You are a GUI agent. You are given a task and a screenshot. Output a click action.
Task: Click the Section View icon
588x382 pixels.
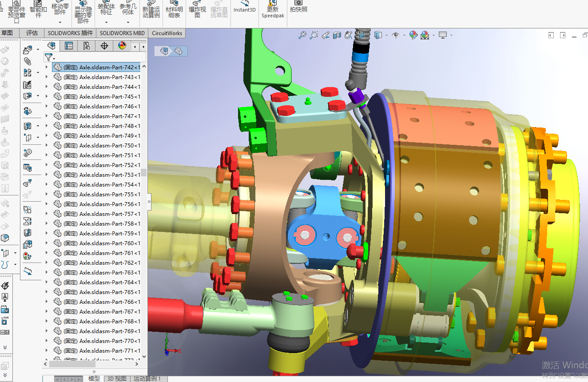tap(337, 35)
